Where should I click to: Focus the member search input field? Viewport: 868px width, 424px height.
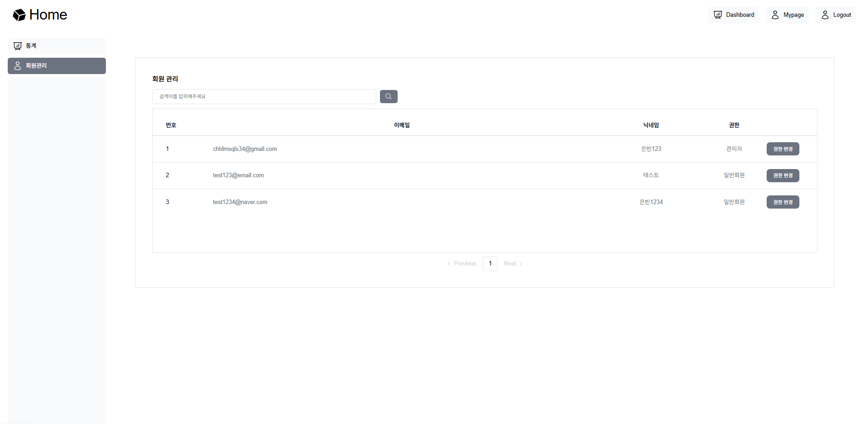click(x=264, y=96)
